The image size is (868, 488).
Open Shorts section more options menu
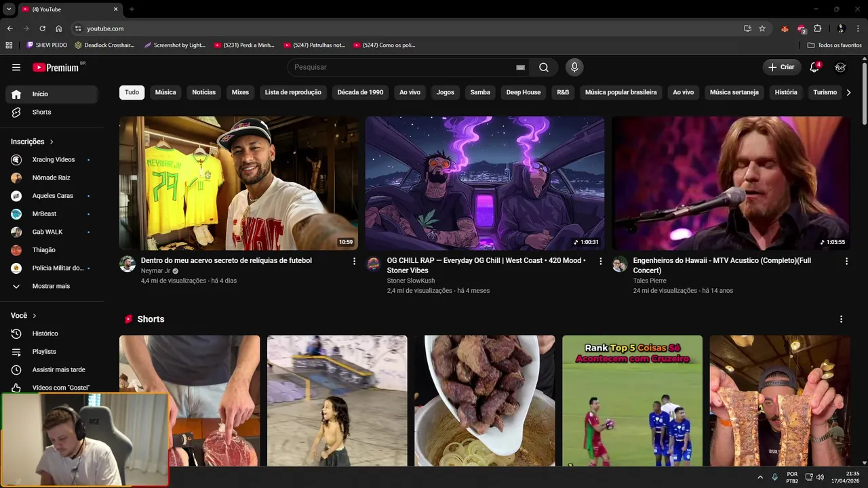point(841,319)
